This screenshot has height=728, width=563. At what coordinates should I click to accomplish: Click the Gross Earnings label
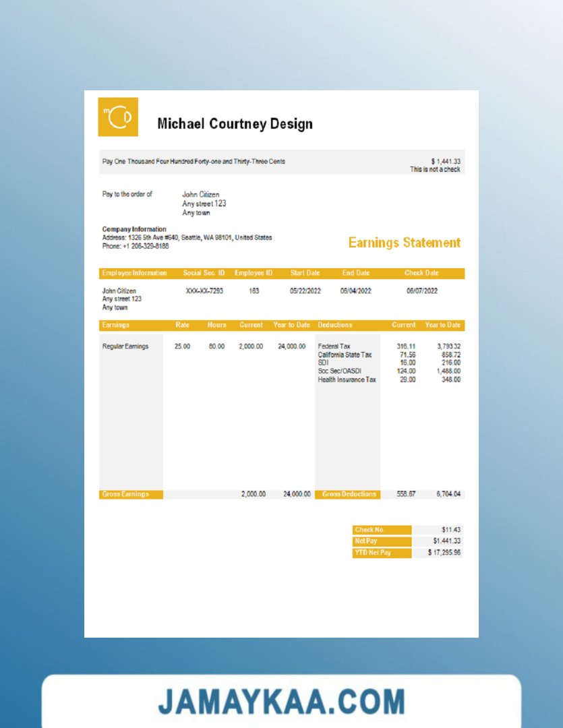[125, 494]
